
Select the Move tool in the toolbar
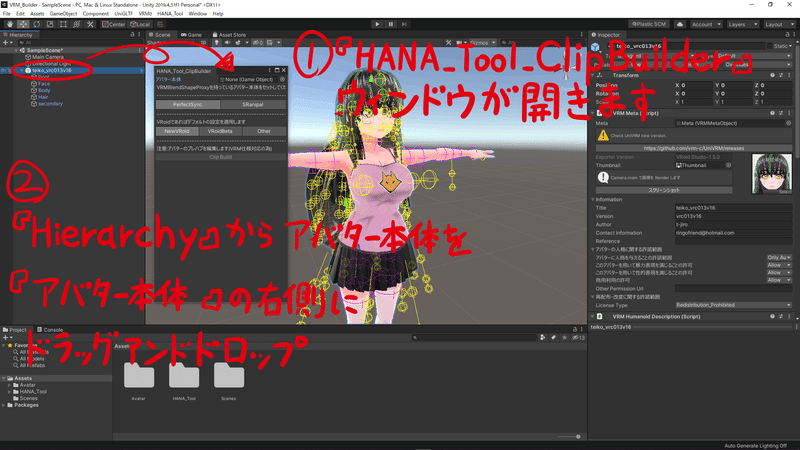(23, 24)
